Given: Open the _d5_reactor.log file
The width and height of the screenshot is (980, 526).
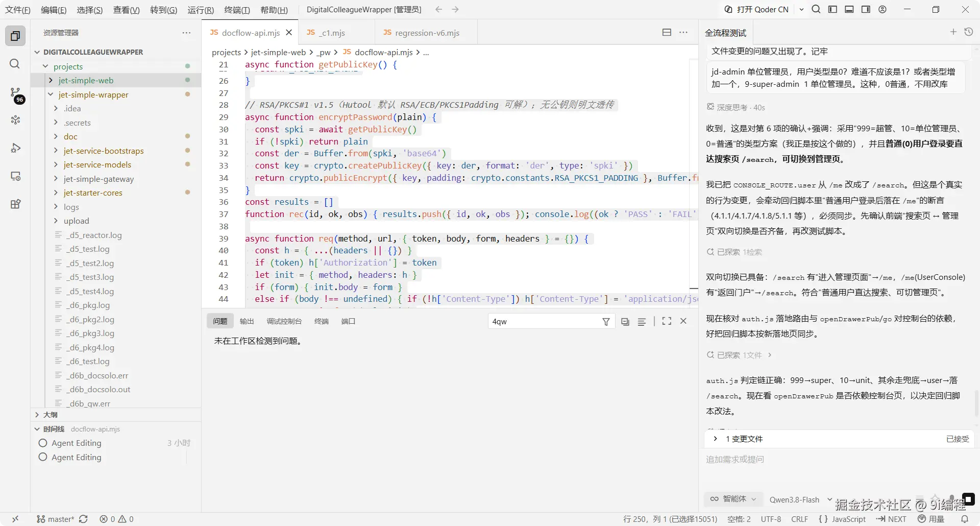Looking at the screenshot, I should (95, 235).
